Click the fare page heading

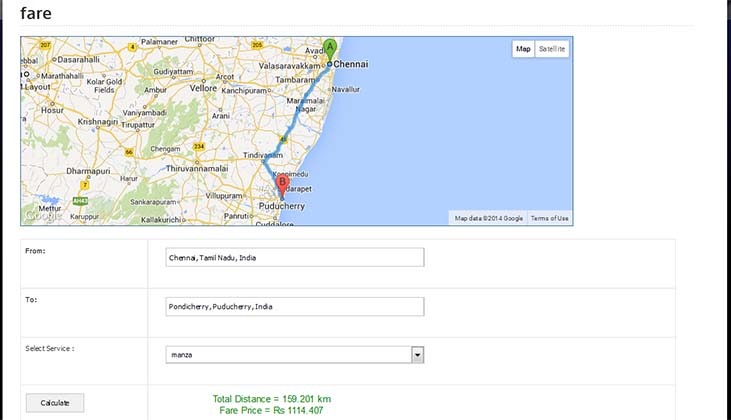pyautogui.click(x=36, y=13)
